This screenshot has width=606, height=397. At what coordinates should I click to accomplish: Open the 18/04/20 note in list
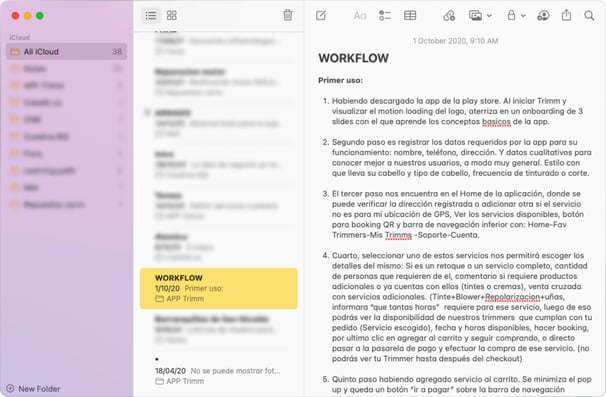click(x=218, y=370)
